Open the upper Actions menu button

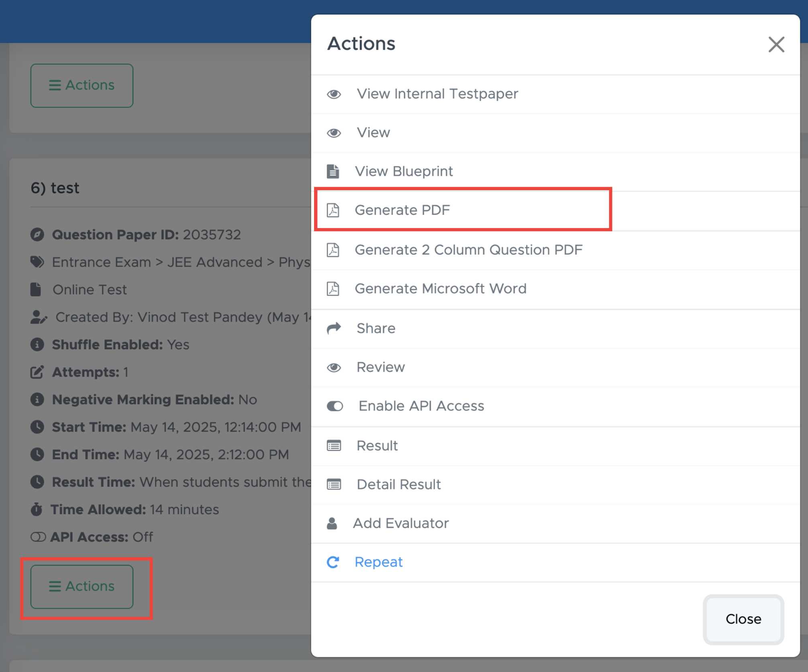click(x=82, y=86)
